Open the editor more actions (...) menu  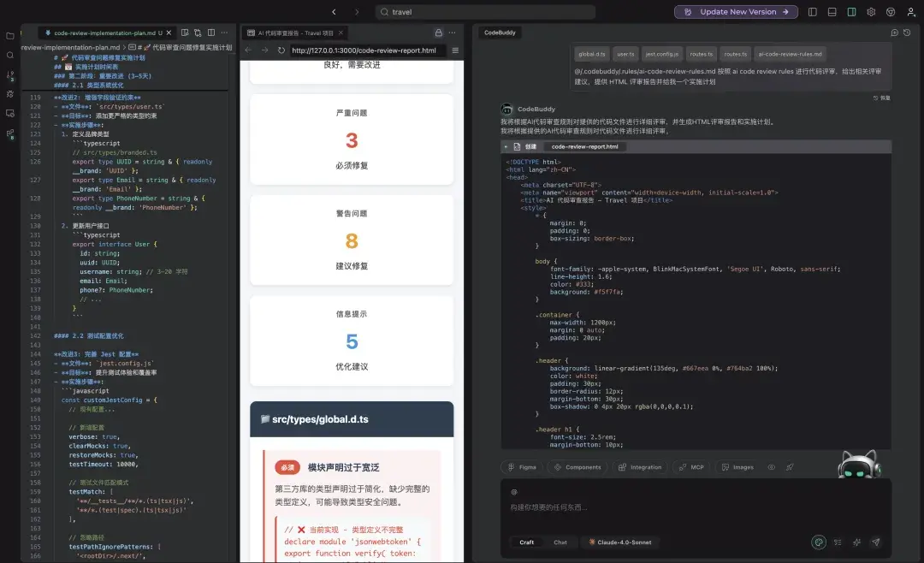click(x=223, y=33)
